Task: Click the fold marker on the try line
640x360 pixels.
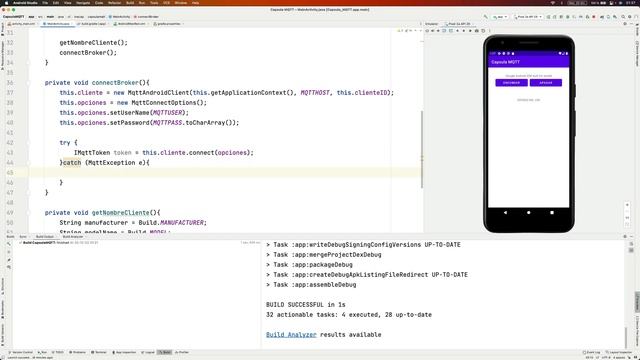Action: 29,143
